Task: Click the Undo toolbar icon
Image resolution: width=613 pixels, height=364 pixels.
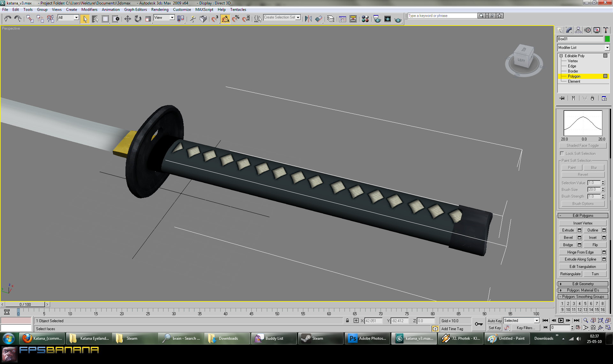Action: click(8, 19)
